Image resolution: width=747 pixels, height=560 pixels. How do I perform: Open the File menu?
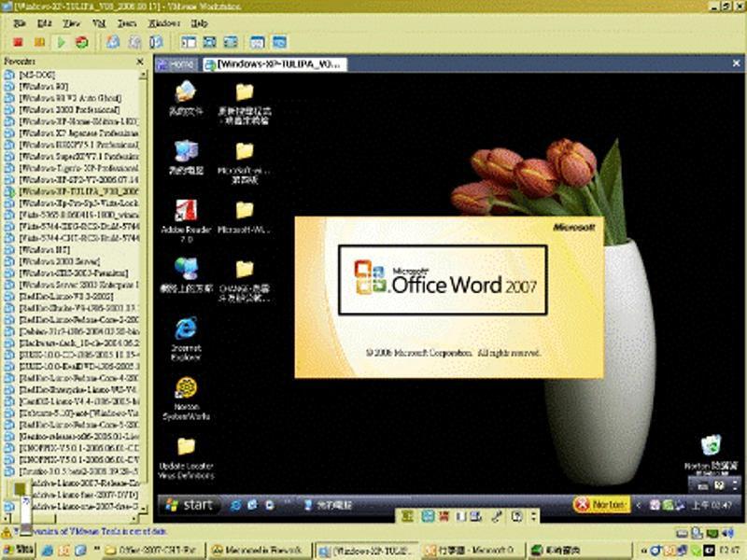[20, 23]
